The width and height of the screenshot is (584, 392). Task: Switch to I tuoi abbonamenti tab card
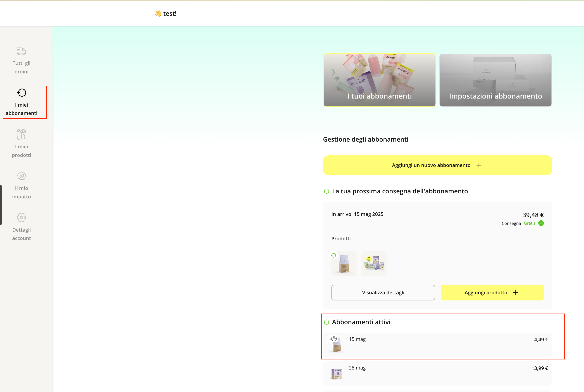379,80
